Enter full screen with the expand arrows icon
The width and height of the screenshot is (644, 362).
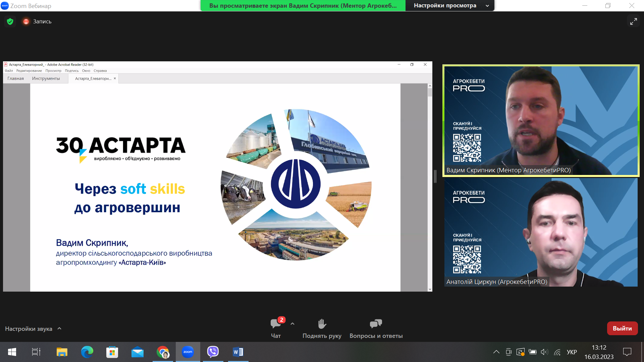coord(633,21)
